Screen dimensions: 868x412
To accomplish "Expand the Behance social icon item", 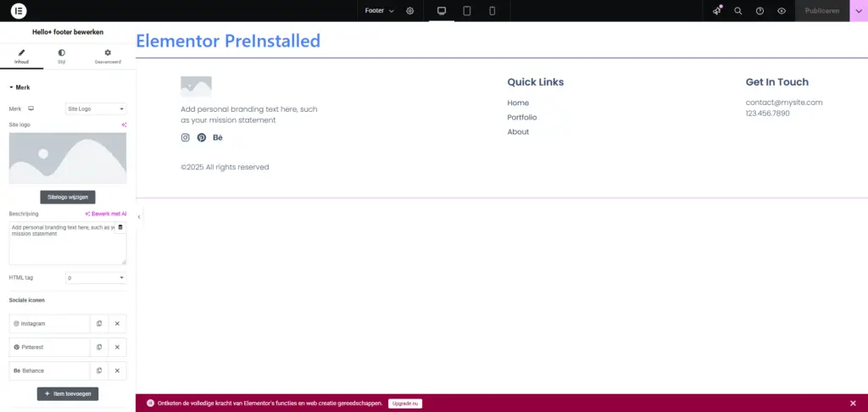I will pyautogui.click(x=49, y=370).
